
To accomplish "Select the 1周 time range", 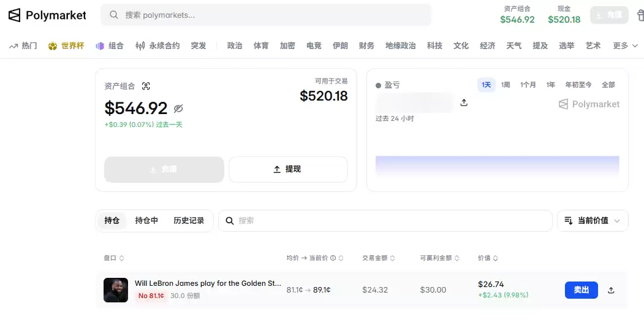I will [x=505, y=85].
